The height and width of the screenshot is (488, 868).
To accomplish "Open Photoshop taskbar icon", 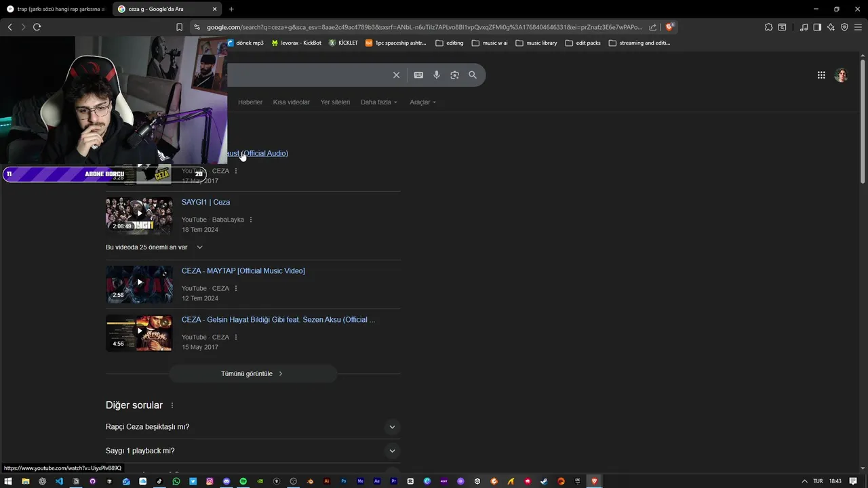I will (344, 481).
